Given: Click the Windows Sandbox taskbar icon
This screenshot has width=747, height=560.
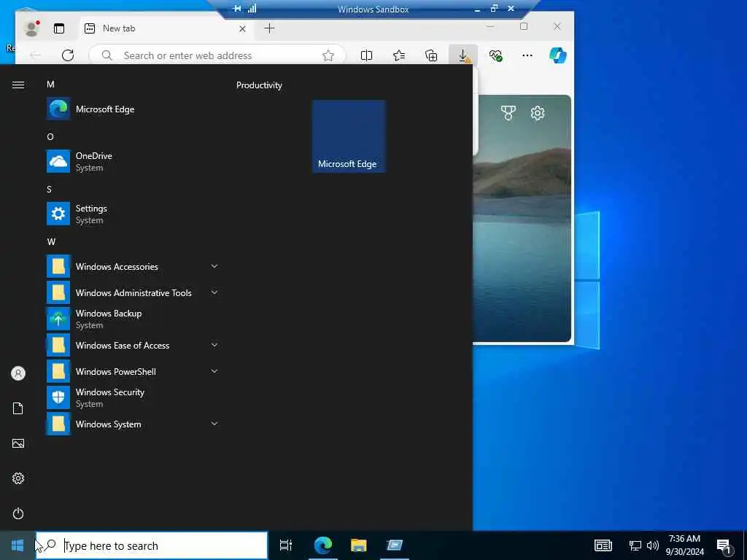Looking at the screenshot, I should pyautogui.click(x=395, y=545).
